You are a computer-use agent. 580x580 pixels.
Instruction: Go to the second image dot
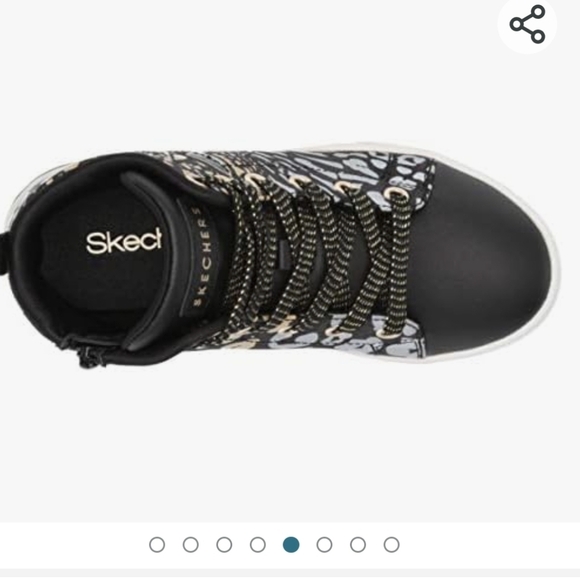coord(190,544)
